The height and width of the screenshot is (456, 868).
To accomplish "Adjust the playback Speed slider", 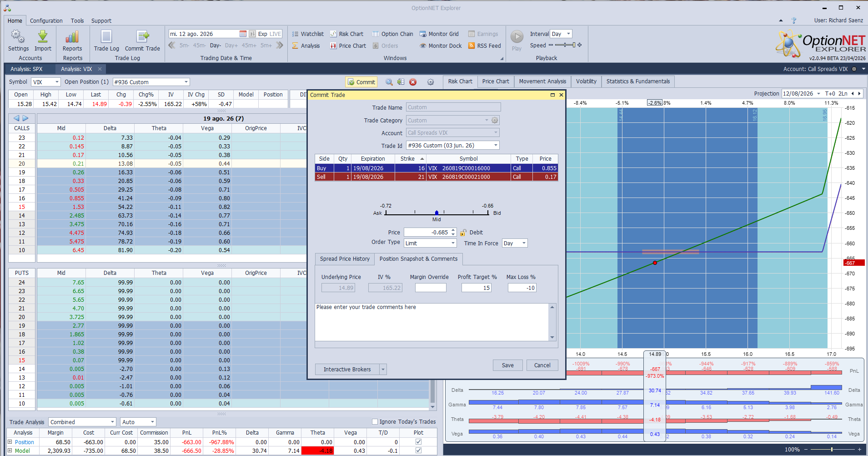I will click(x=565, y=45).
